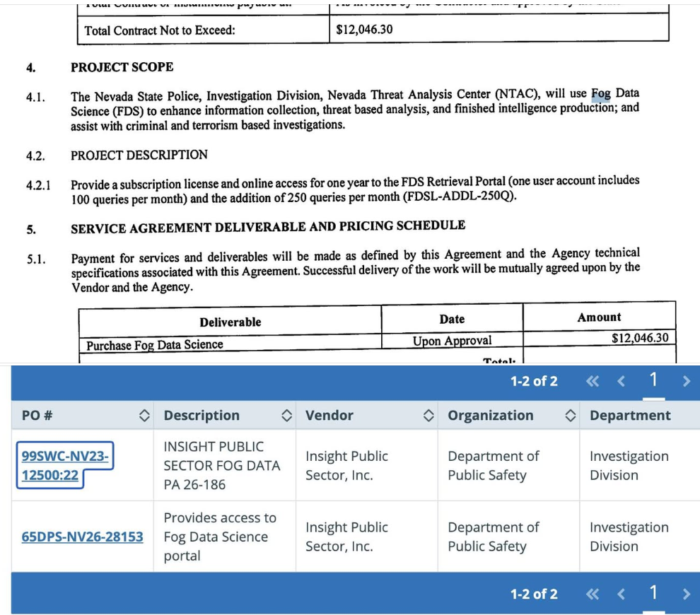Screen dimensions: 700x615
Task: Go to next page in bottom pager
Action: [x=687, y=594]
